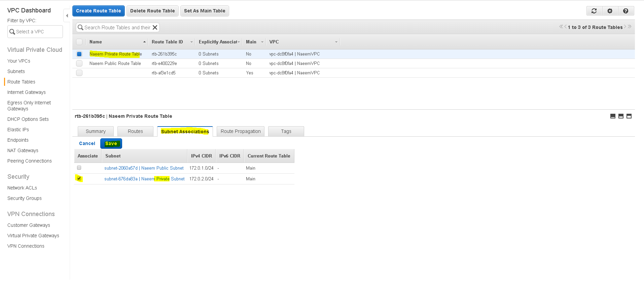Screen dimensions: 644x281
Task: Open the VPC column dropdown arrow
Action: point(336,42)
